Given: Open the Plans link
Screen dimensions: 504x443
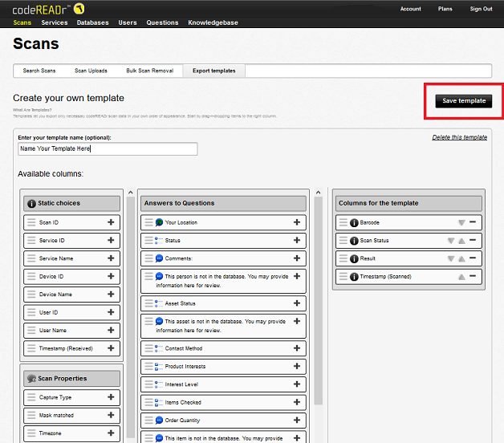Looking at the screenshot, I should coord(445,9).
